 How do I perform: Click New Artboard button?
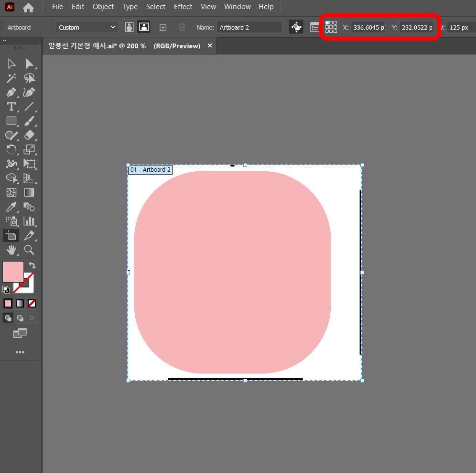click(x=163, y=27)
